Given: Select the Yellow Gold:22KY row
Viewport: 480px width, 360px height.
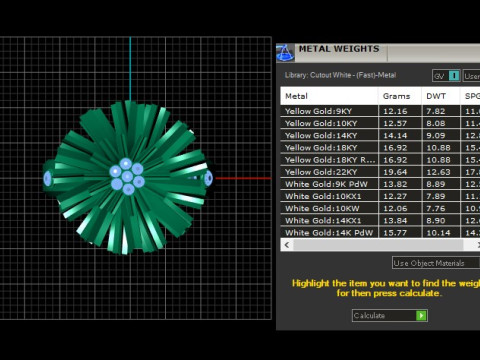Looking at the screenshot, I should [x=380, y=172].
